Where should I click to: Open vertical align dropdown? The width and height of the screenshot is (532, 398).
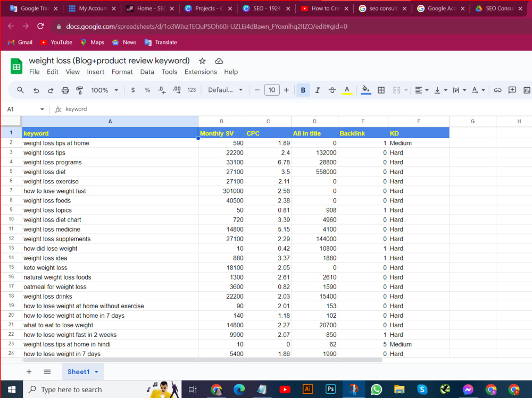pyautogui.click(x=440, y=90)
